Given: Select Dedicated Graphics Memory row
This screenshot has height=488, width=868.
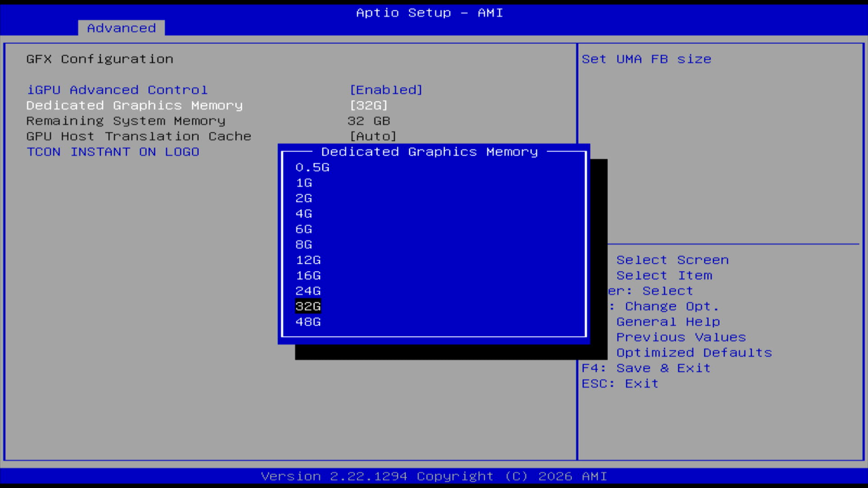Looking at the screenshot, I should [134, 105].
